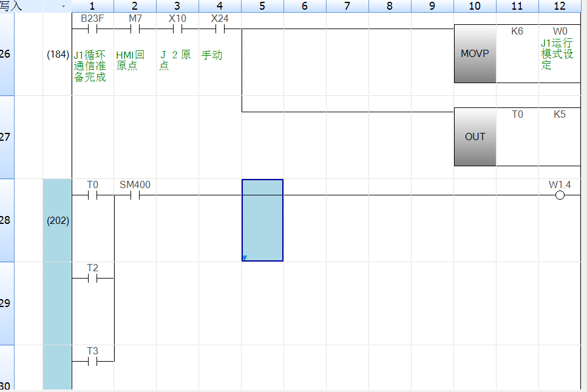Select the OUT instruction block
This screenshot has width=587, height=392.
[x=475, y=137]
